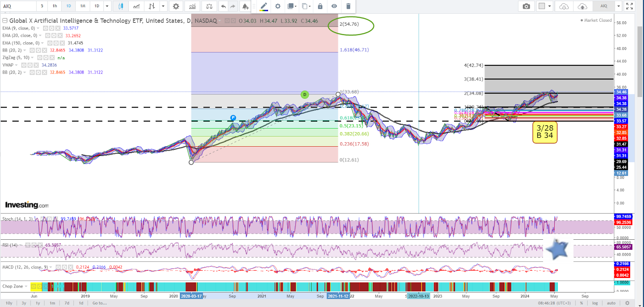Click the Investing.com logo link

27,205
